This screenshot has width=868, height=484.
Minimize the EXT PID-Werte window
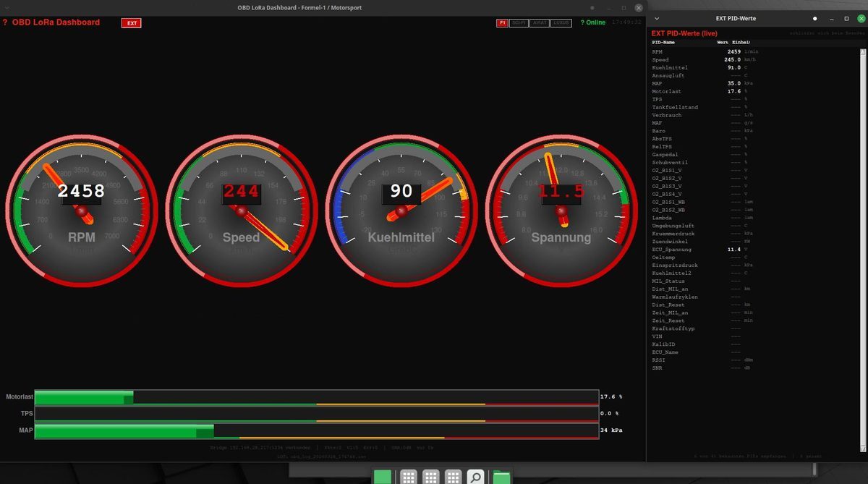830,18
